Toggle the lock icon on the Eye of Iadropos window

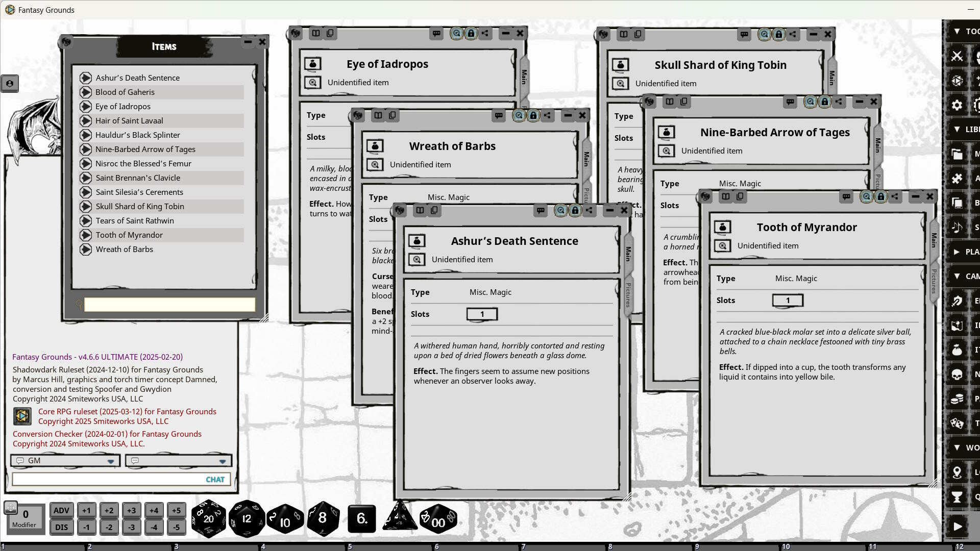coord(470,33)
